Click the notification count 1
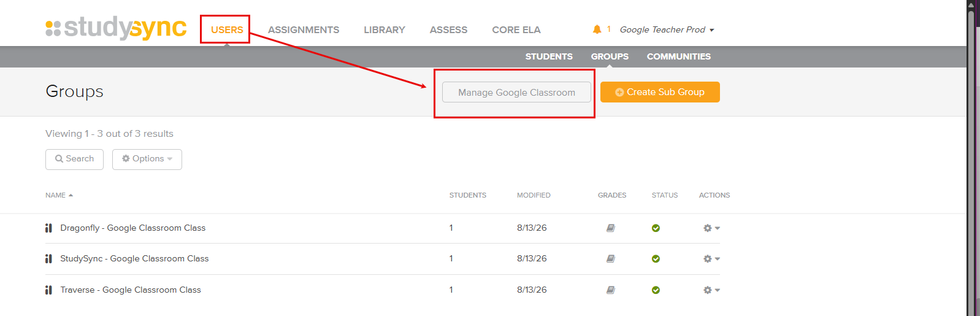The image size is (980, 316). tap(609, 29)
